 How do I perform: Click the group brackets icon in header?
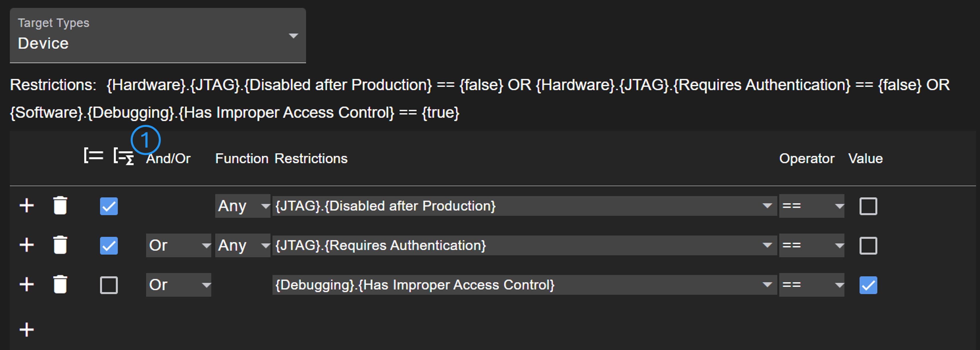[x=93, y=156]
